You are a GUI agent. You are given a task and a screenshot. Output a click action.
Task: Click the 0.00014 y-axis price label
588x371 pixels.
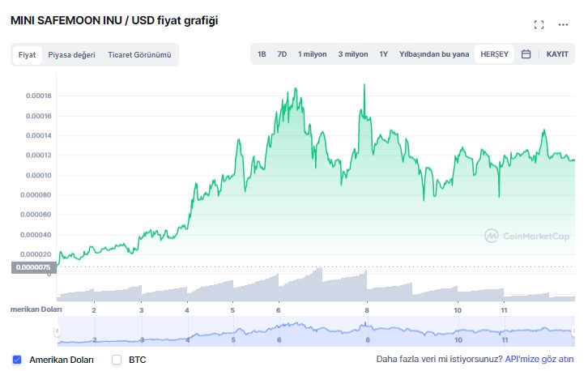[39, 135]
